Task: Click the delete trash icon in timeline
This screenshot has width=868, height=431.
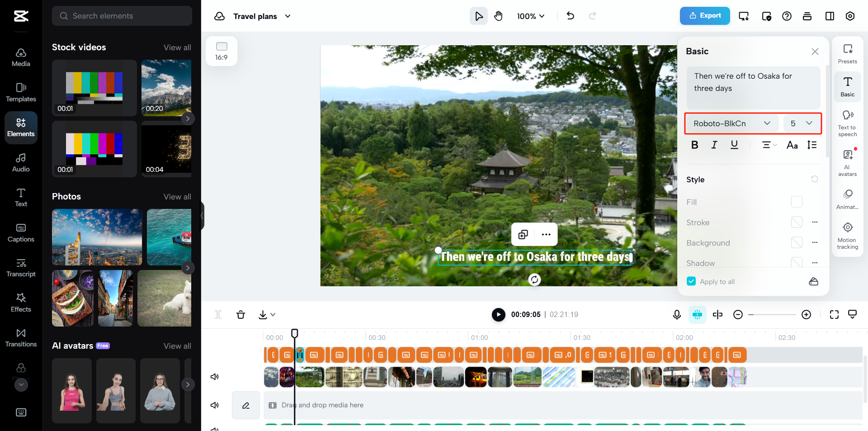Action: coord(241,315)
